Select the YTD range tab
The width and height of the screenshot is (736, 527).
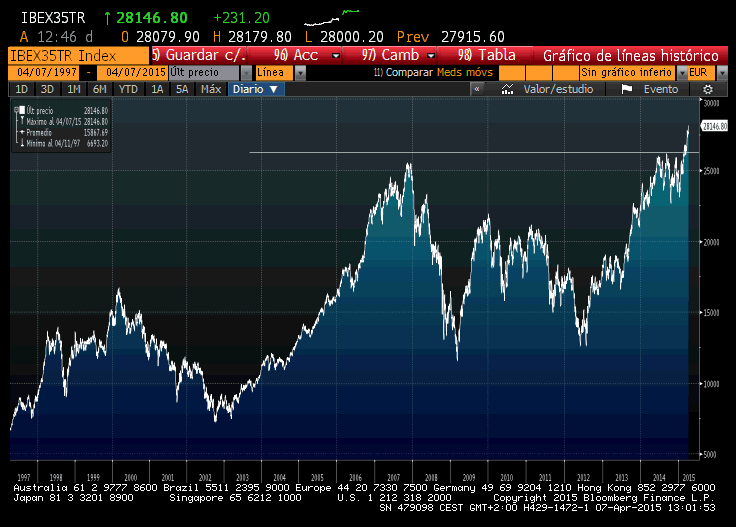point(128,89)
